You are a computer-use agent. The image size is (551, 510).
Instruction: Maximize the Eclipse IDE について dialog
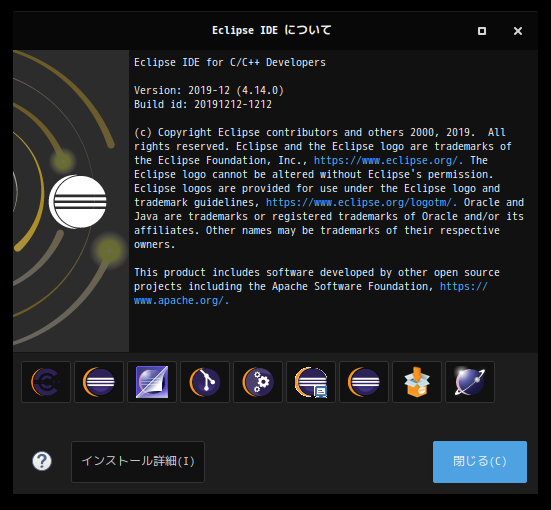[482, 31]
